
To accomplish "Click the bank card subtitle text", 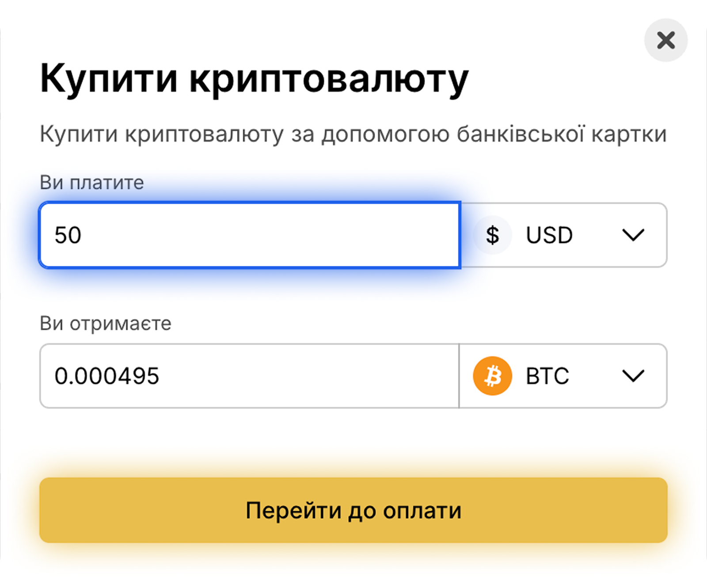I will [353, 134].
